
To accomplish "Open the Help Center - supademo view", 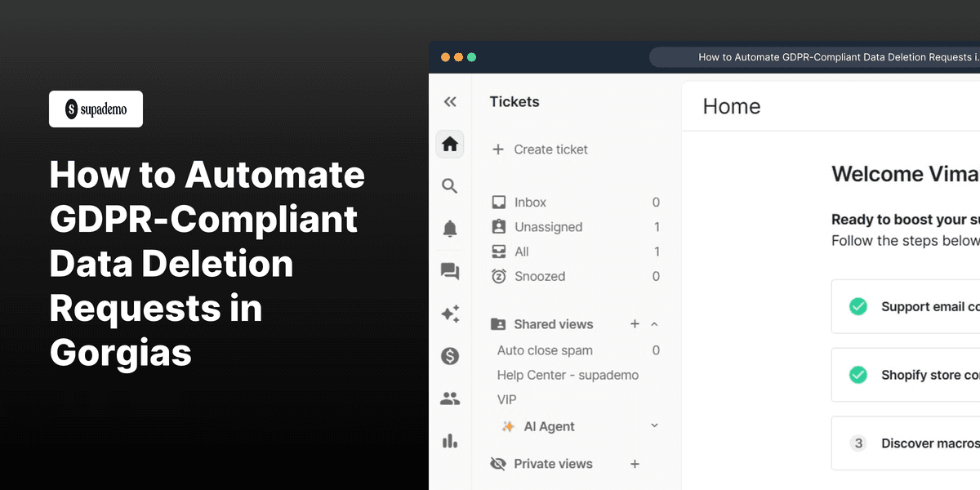I will (568, 375).
